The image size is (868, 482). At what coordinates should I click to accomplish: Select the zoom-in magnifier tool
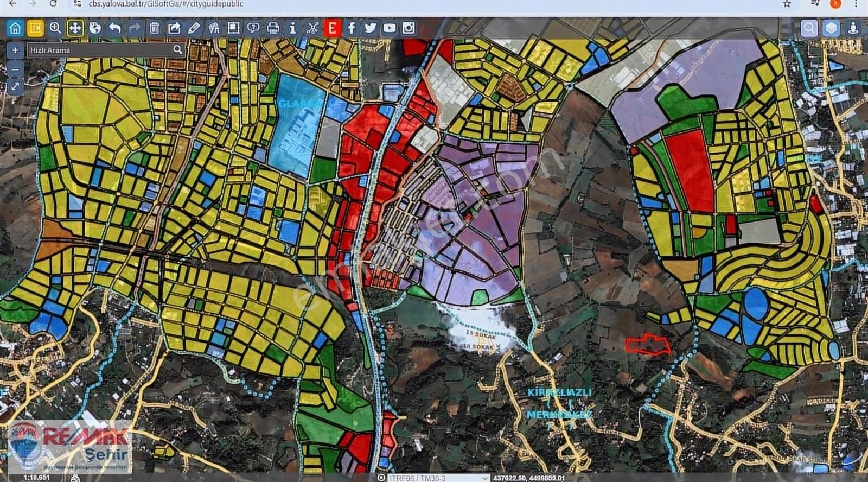pos(55,28)
